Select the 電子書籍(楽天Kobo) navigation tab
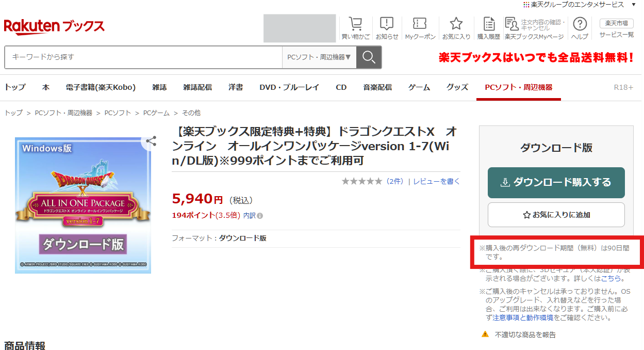Screen dimensions: 644x350 click(x=101, y=87)
